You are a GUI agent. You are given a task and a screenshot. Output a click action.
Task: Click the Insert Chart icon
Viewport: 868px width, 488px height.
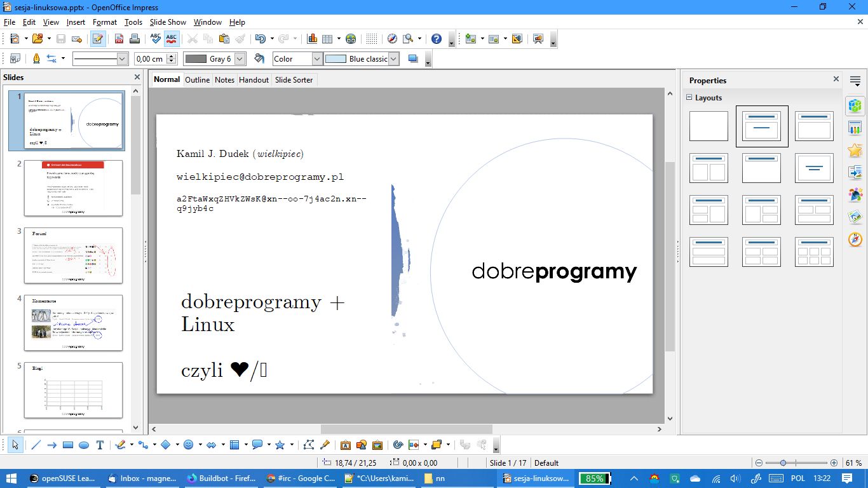312,39
